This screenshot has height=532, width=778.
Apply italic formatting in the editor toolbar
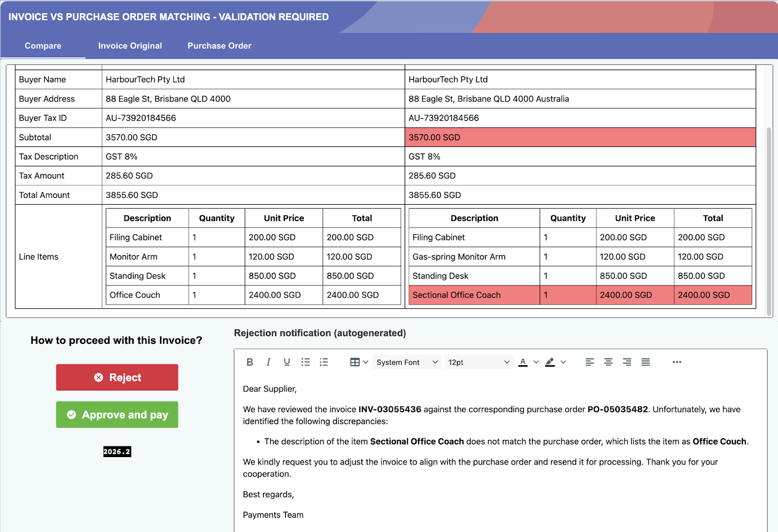(x=268, y=362)
